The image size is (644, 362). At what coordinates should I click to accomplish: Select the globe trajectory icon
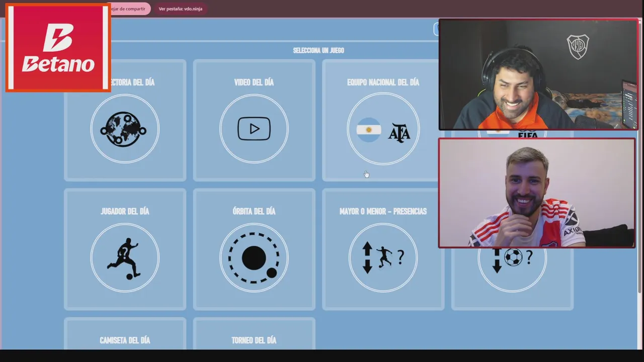[125, 129]
